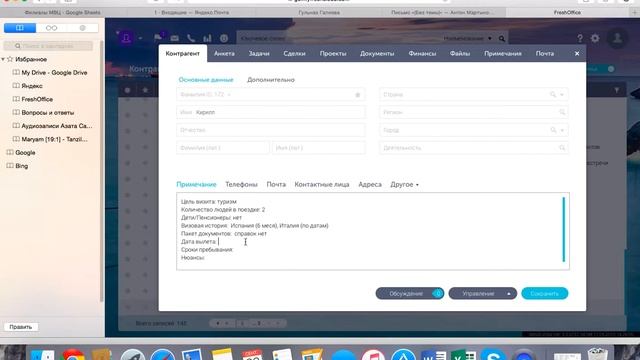The width and height of the screenshot is (640, 360).
Task: Select the Основные данные sub-tab
Action: click(206, 80)
